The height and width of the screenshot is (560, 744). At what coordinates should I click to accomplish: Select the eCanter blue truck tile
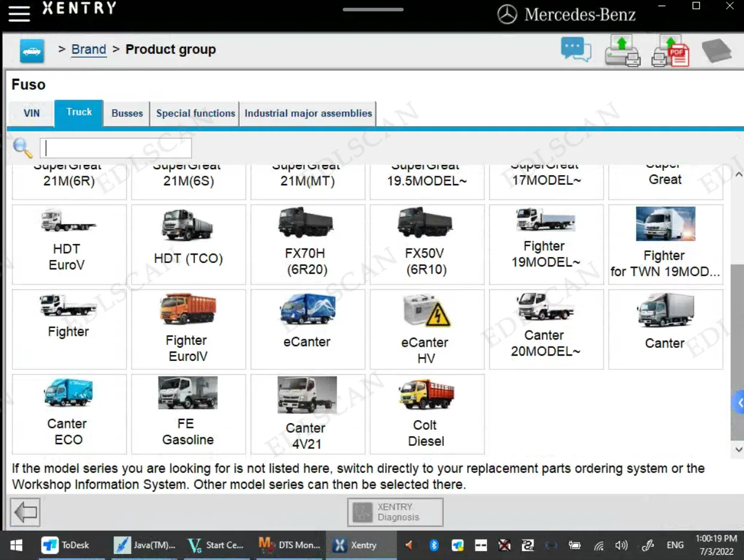click(x=307, y=330)
